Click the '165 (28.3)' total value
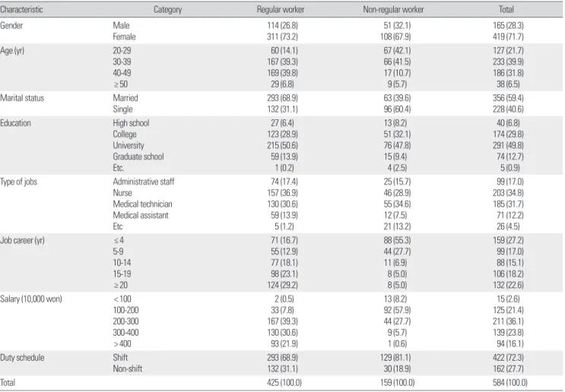 [509, 25]
